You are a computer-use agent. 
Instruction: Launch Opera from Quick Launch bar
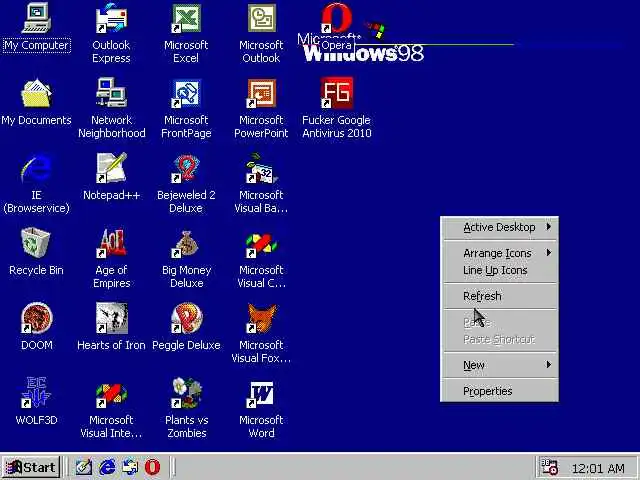[x=153, y=467]
